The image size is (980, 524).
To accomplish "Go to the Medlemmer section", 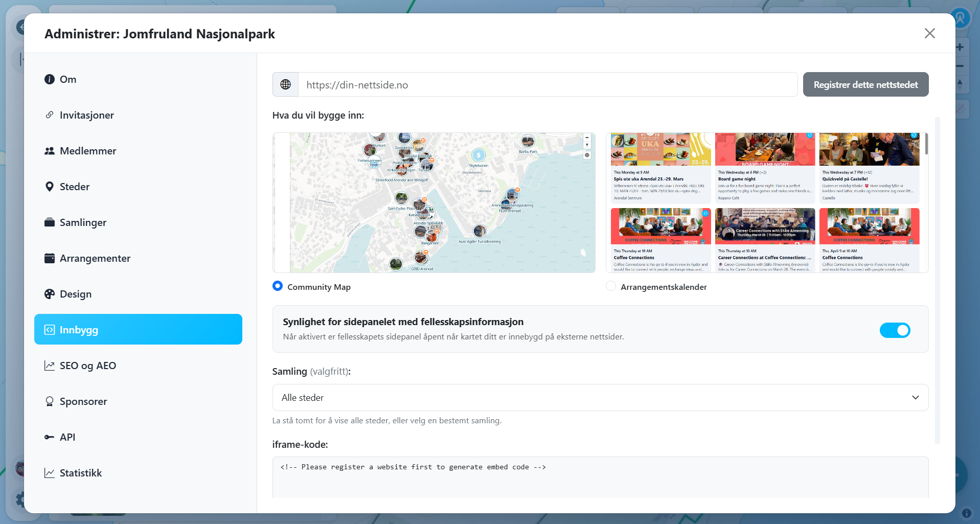I will [138, 151].
